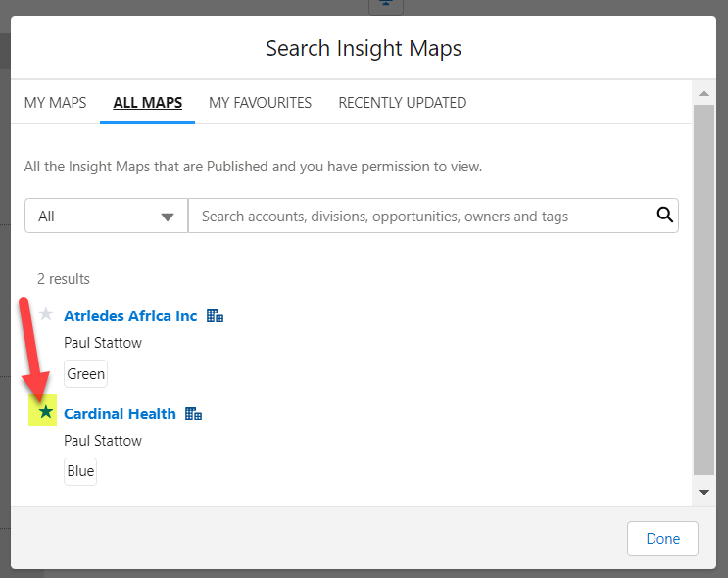
Task: Focus the search accounts and divisions field
Action: (421, 217)
